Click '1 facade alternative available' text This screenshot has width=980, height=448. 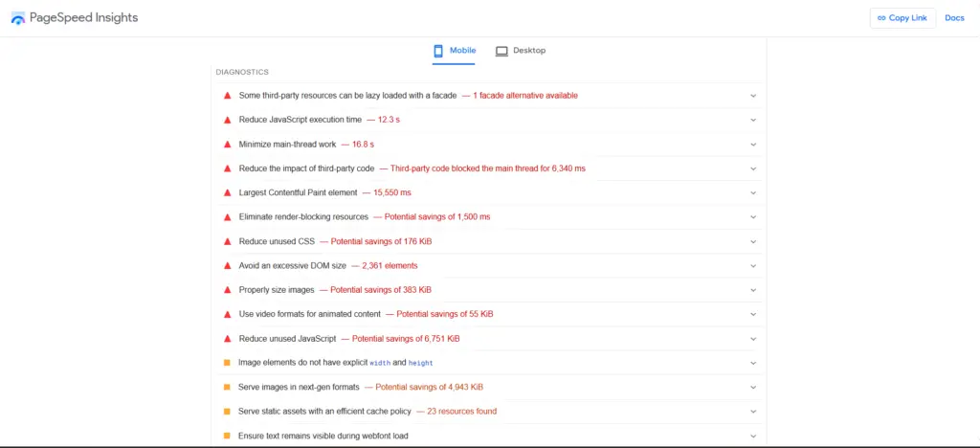point(525,96)
